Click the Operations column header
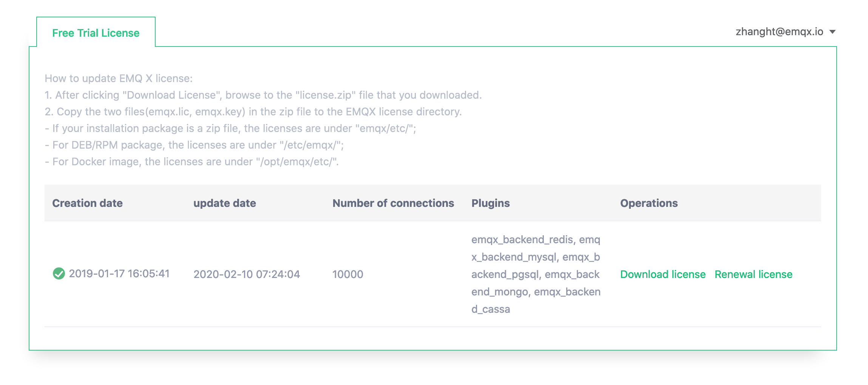Screen dimensions: 868x385 [x=649, y=203]
